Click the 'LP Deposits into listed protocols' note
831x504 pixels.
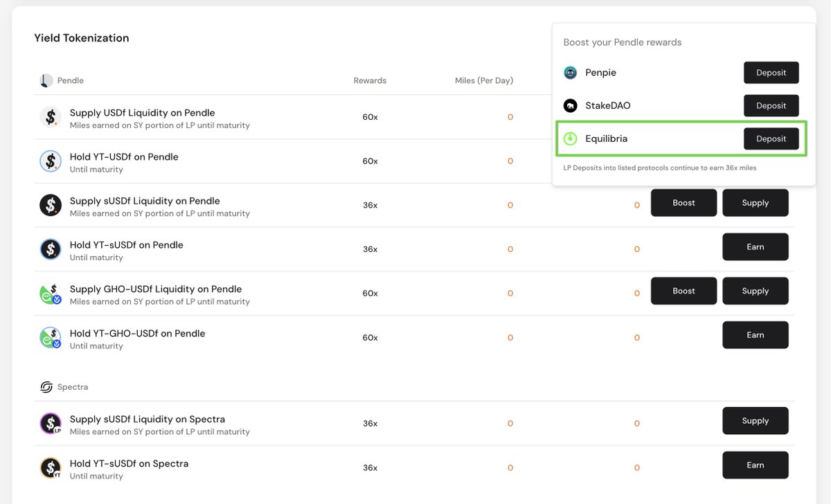point(659,168)
